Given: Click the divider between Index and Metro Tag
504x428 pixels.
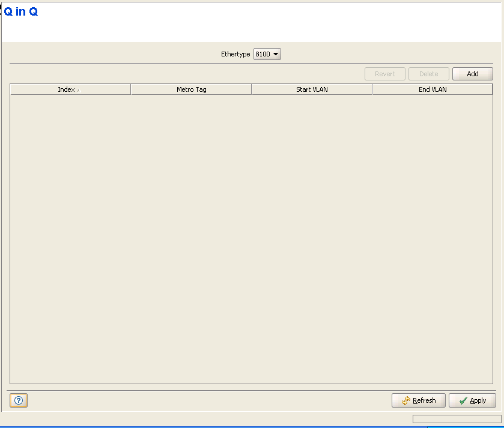Looking at the screenshot, I should (x=130, y=89).
